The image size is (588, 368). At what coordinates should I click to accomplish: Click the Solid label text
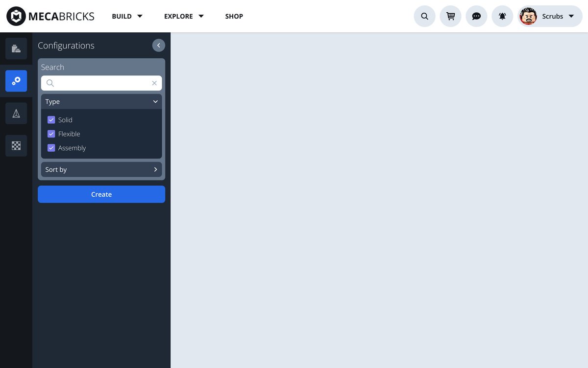click(65, 120)
